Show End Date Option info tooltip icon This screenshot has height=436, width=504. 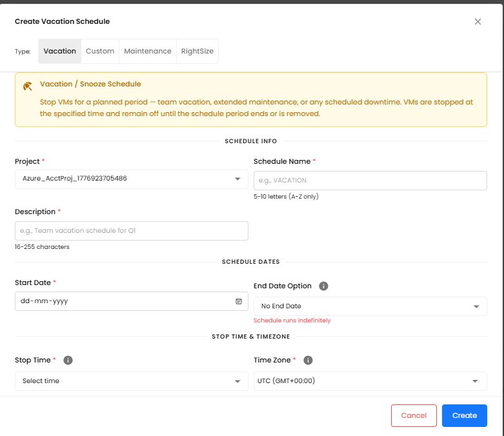323,286
